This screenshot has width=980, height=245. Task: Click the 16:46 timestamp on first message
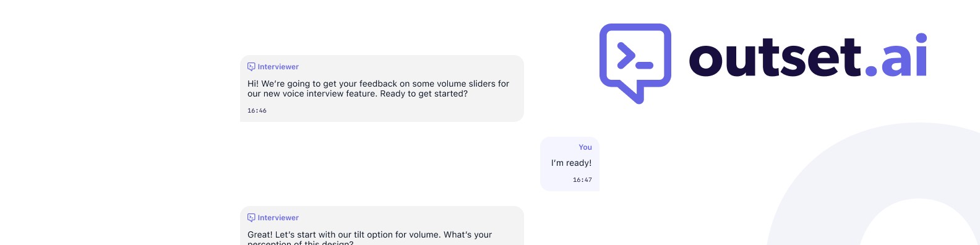pyautogui.click(x=257, y=111)
